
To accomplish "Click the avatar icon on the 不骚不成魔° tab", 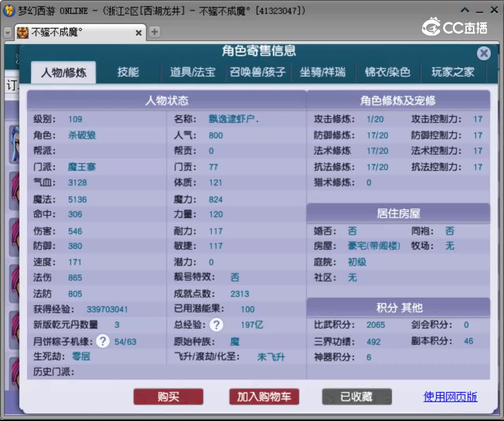I will tap(23, 32).
